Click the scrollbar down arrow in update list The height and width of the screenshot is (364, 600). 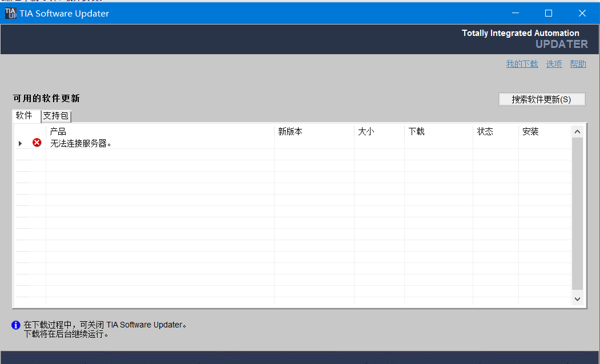pos(577,299)
